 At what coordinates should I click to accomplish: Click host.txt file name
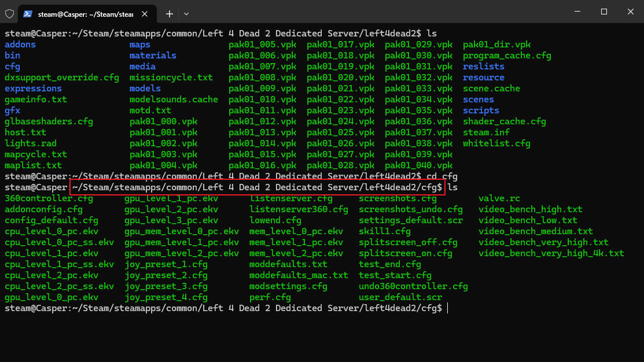(x=25, y=132)
